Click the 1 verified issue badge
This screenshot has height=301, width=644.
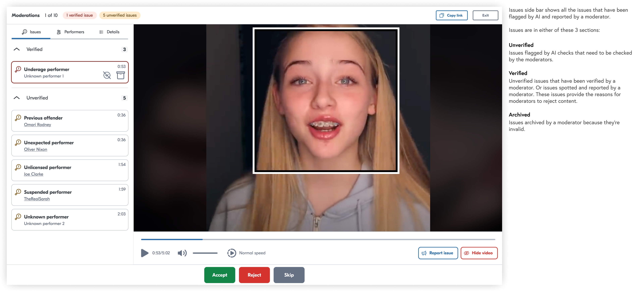[79, 15]
